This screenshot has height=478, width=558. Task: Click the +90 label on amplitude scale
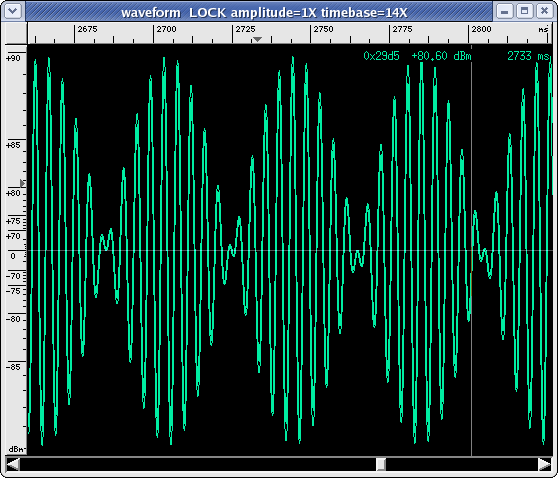coord(13,58)
